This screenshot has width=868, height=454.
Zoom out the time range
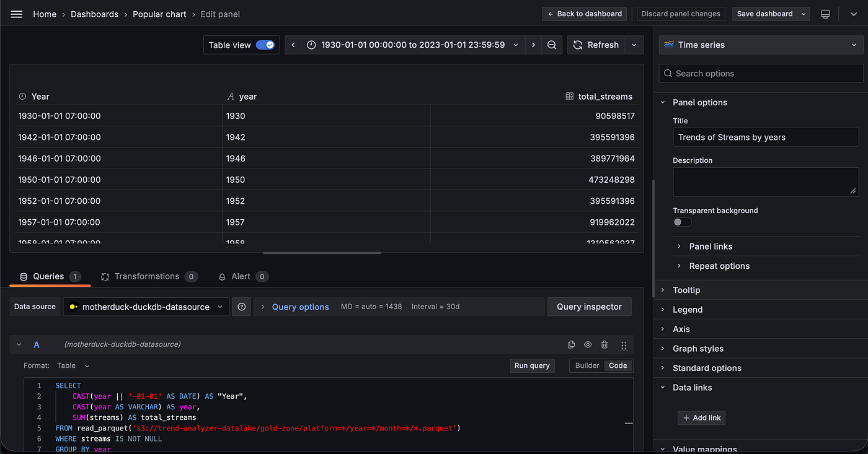pyautogui.click(x=552, y=45)
